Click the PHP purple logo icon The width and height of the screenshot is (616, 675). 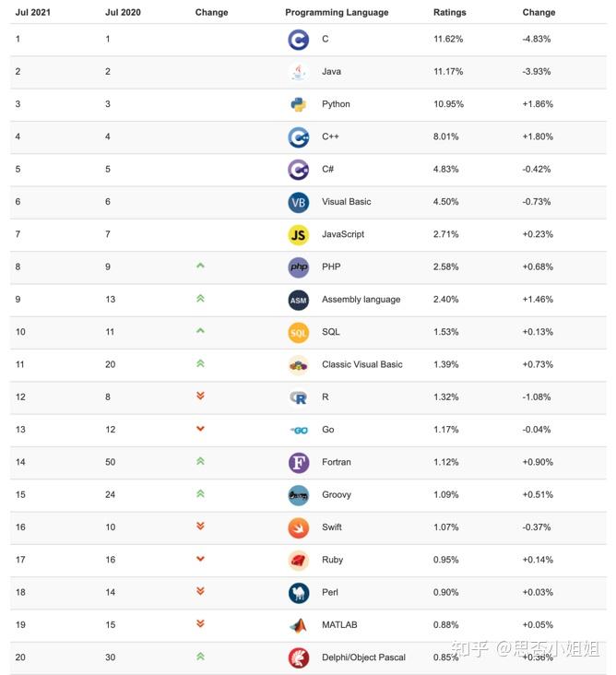coord(298,267)
